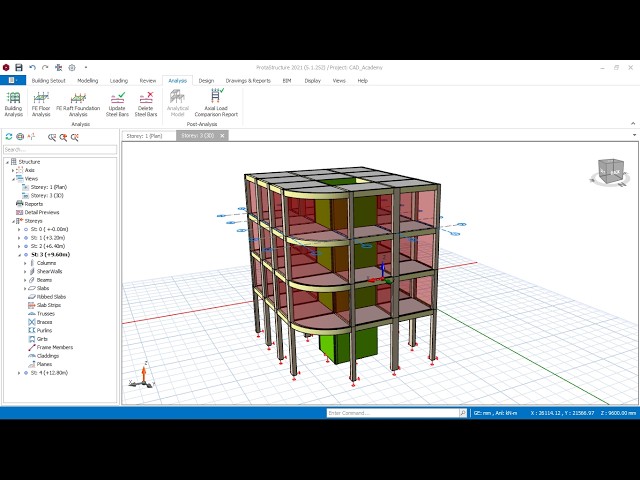Collapse the Views node
Screen dimensions: 640x480
click(x=13, y=179)
